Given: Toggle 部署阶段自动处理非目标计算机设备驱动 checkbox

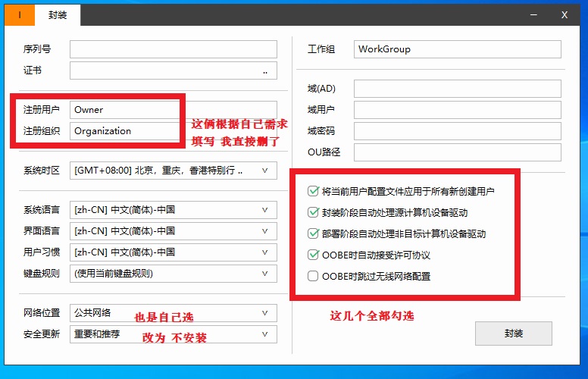Looking at the screenshot, I should pos(313,234).
